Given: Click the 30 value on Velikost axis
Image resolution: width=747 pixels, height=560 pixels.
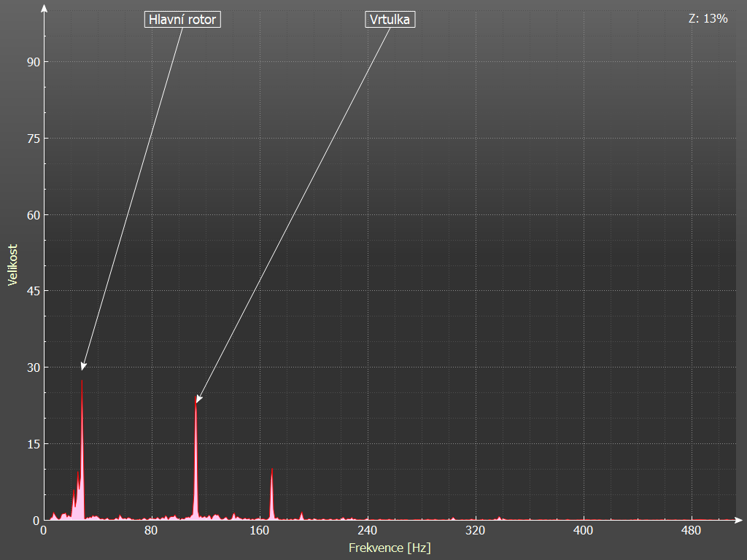Looking at the screenshot, I should [x=31, y=367].
